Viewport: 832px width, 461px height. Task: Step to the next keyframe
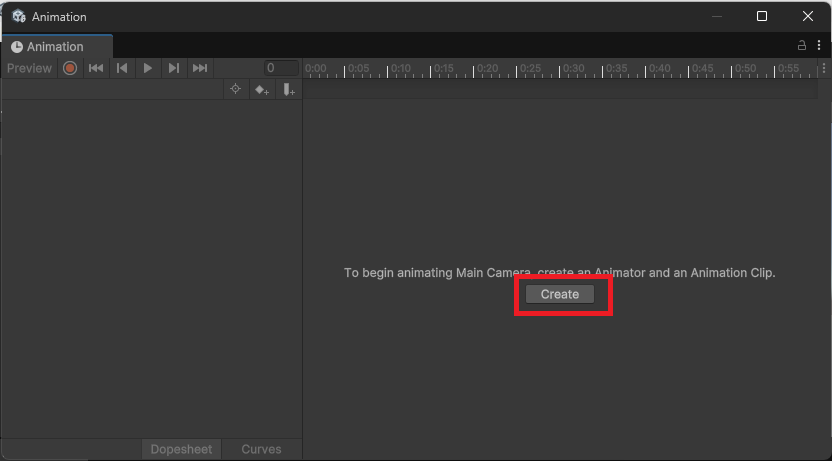pos(174,68)
